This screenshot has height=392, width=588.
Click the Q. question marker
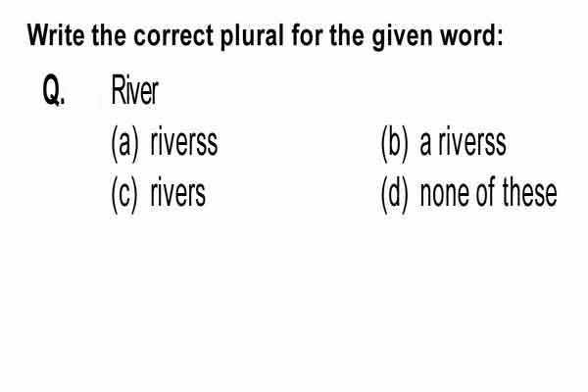(54, 90)
